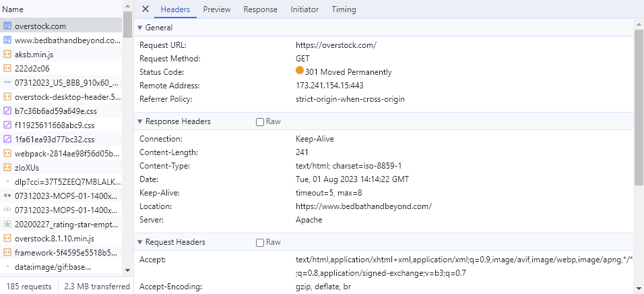This screenshot has width=644, height=294.
Task: Select the overstock.com request row
Action: point(61,26)
